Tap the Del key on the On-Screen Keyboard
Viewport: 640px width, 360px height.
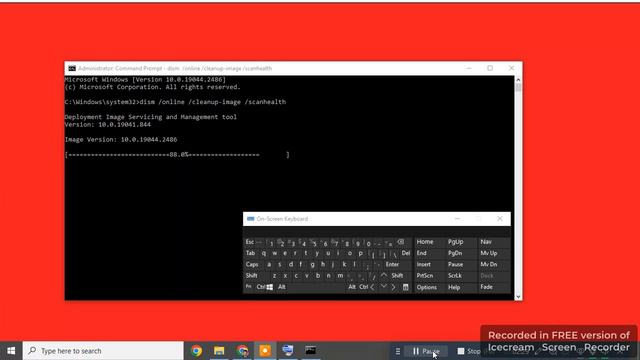tap(405, 253)
